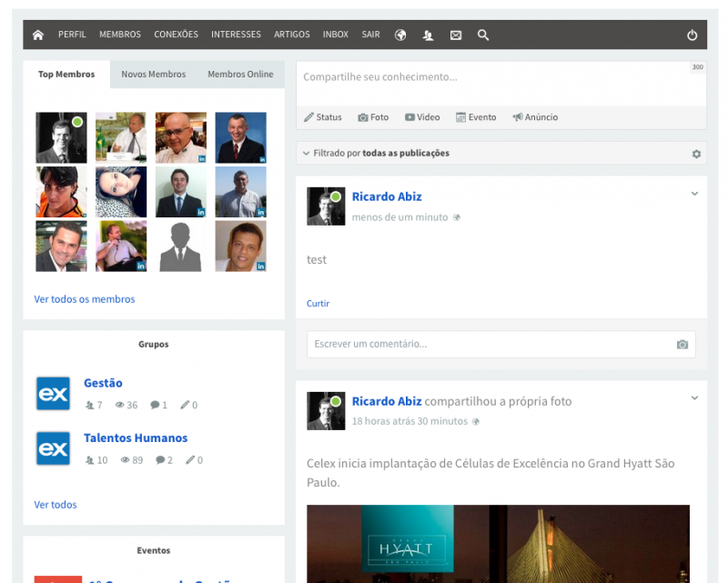
Task: Open the woman lying down member photo
Action: (121, 192)
